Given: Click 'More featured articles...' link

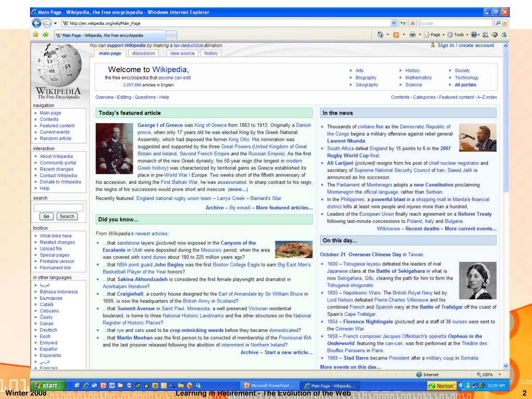Looking at the screenshot, I should (x=284, y=208).
